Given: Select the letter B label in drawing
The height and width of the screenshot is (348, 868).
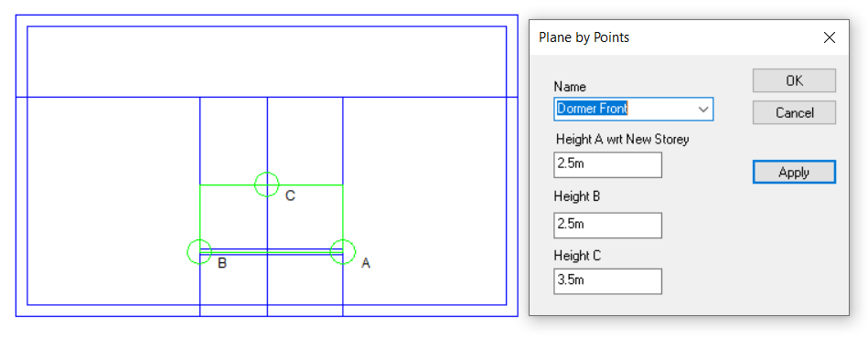Looking at the screenshot, I should tap(222, 263).
